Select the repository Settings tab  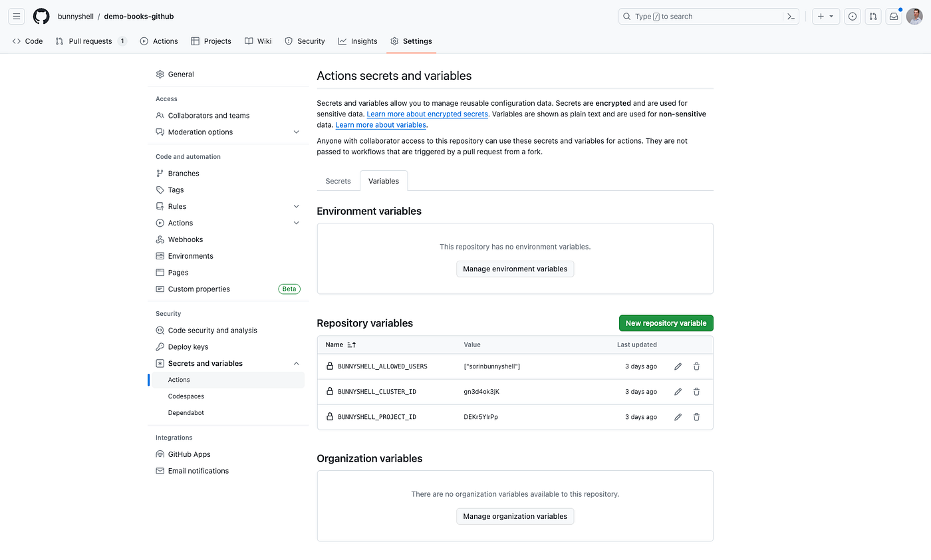point(411,41)
